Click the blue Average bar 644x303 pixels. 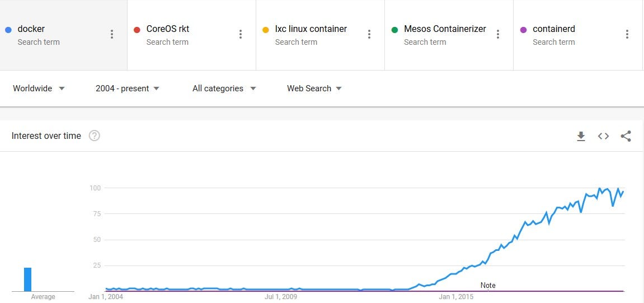(x=27, y=279)
